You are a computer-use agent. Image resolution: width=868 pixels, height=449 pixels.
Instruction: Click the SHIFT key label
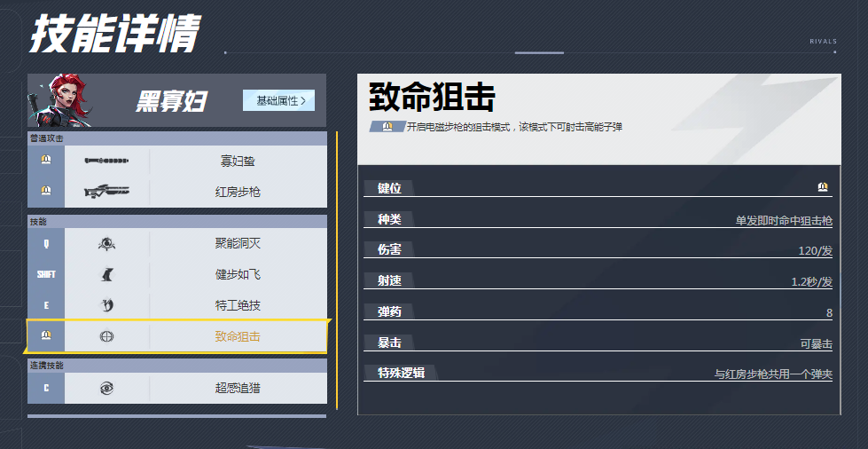46,274
